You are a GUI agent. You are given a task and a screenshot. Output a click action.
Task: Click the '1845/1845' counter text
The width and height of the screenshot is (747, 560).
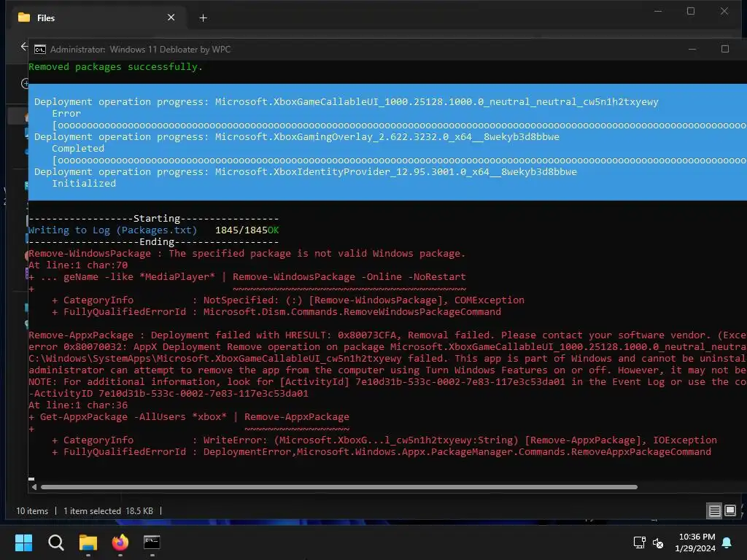pyautogui.click(x=241, y=230)
